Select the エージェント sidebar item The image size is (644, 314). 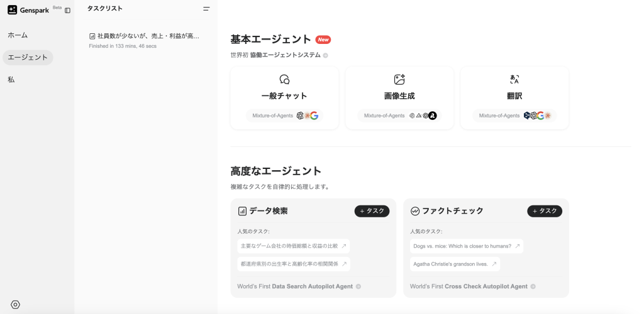coord(28,58)
